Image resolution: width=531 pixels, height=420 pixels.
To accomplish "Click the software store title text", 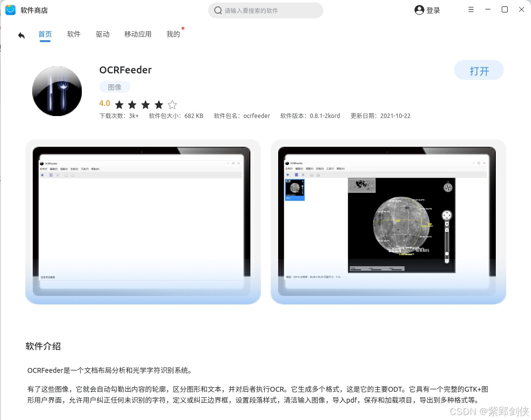I will [34, 10].
